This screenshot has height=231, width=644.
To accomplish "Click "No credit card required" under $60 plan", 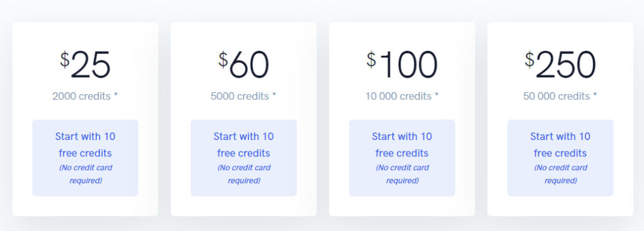I will point(243,174).
